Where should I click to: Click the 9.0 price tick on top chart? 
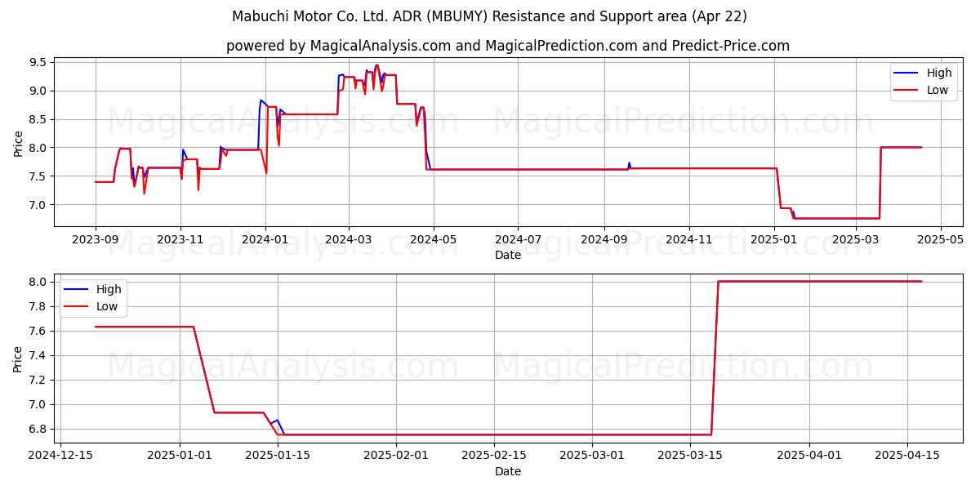(x=39, y=91)
